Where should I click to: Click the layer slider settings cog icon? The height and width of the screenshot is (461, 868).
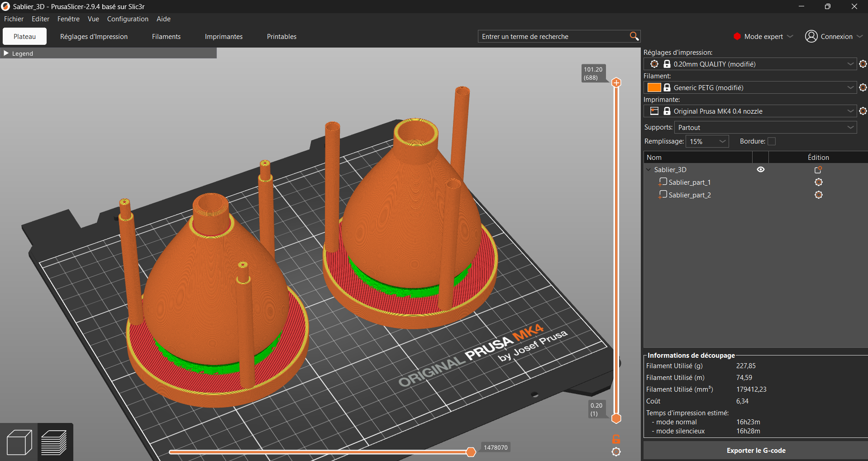(616, 451)
